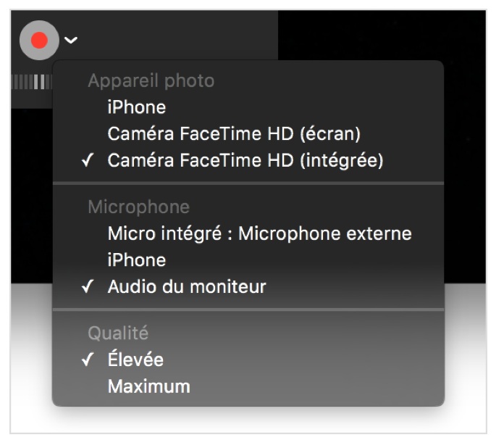Click the dark gray control bar right of chevron
Screen dimensions: 504x448
[x=181, y=36]
